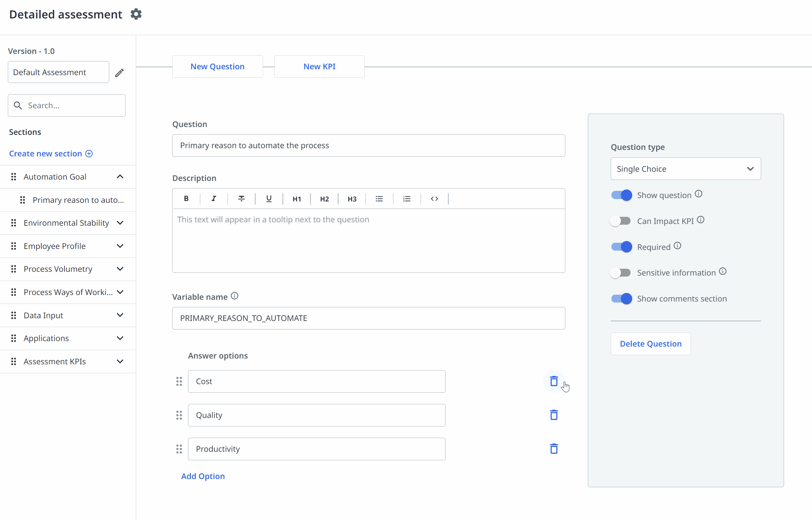Click the Default Assessment name field
This screenshot has width=812, height=519.
click(x=58, y=72)
